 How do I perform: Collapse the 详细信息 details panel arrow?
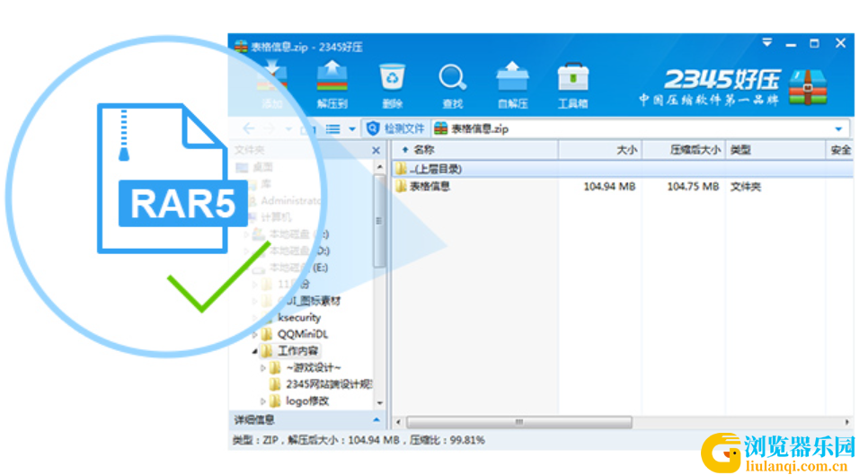(376, 419)
